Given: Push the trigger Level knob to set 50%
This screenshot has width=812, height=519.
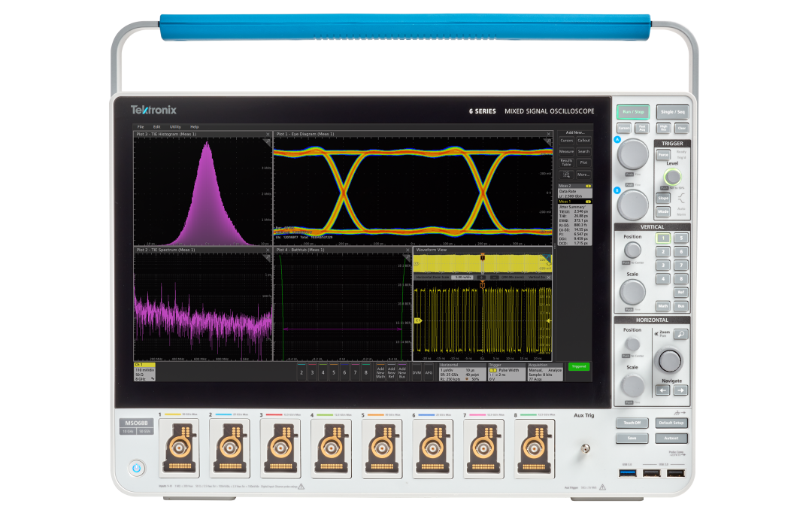Looking at the screenshot, I should pyautogui.click(x=673, y=178).
